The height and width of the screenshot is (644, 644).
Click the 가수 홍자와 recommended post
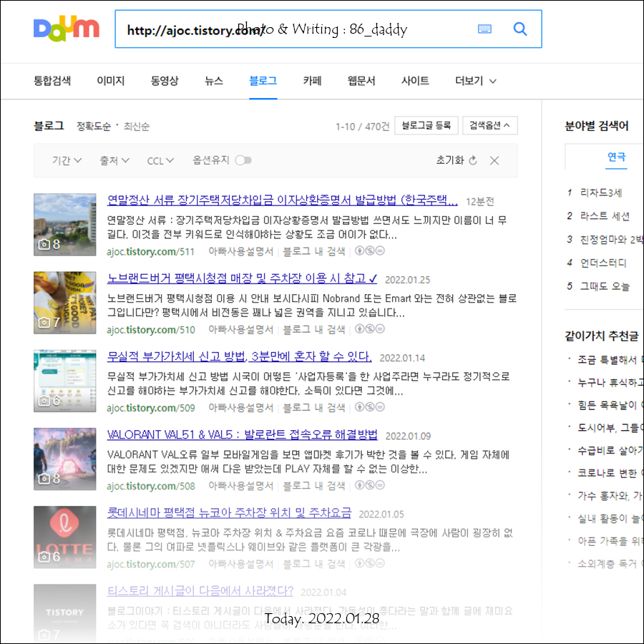point(610,496)
